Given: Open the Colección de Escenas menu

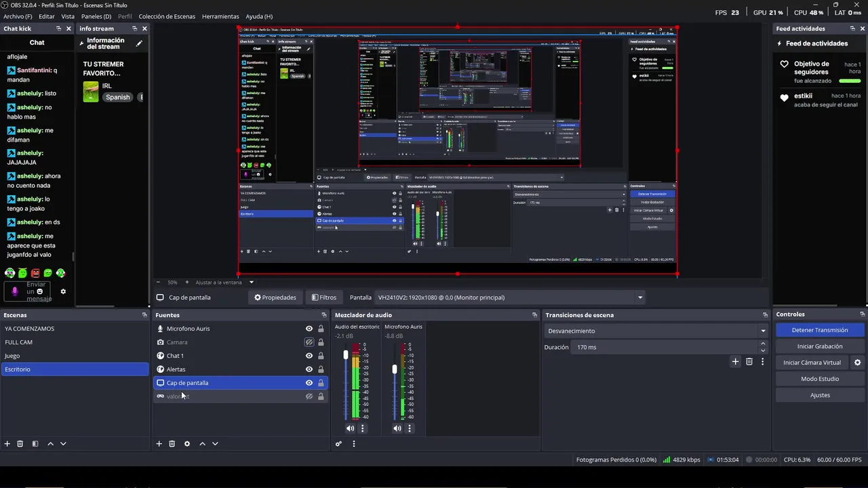Looking at the screenshot, I should tap(167, 16).
